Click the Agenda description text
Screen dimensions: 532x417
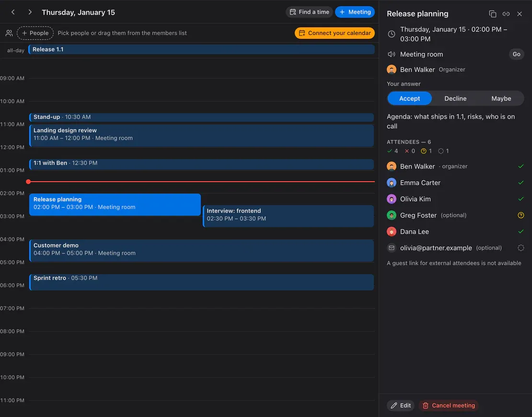(x=451, y=121)
